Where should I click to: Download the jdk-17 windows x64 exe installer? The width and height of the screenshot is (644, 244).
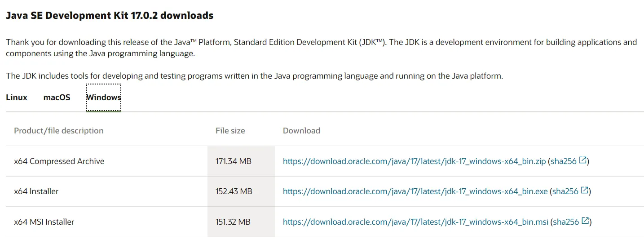click(x=415, y=191)
